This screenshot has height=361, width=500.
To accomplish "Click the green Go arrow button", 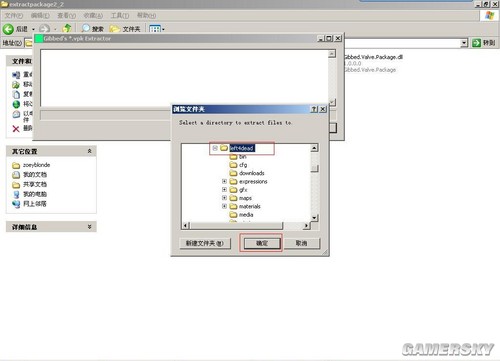I will (476, 43).
